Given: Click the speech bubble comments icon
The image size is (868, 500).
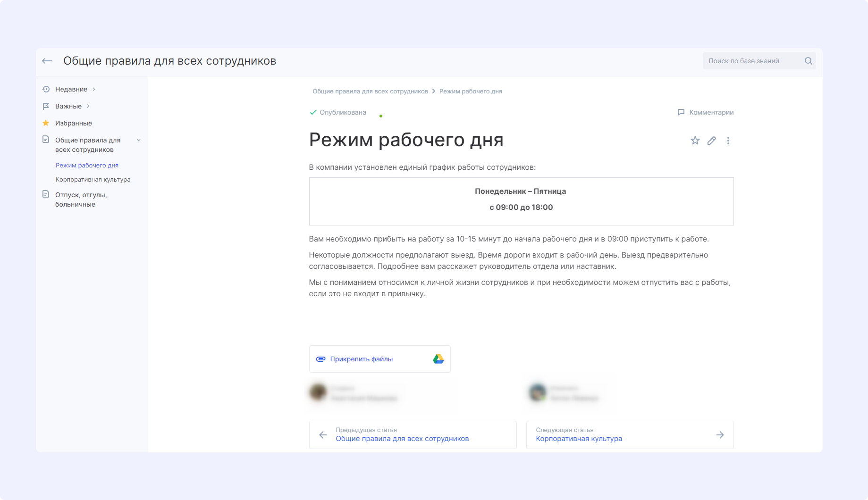Looking at the screenshot, I should tap(681, 112).
